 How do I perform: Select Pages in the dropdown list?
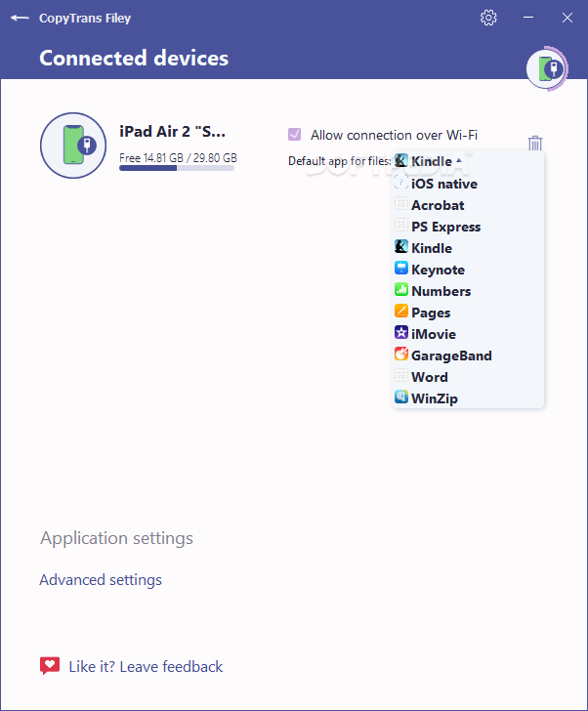coord(468,313)
